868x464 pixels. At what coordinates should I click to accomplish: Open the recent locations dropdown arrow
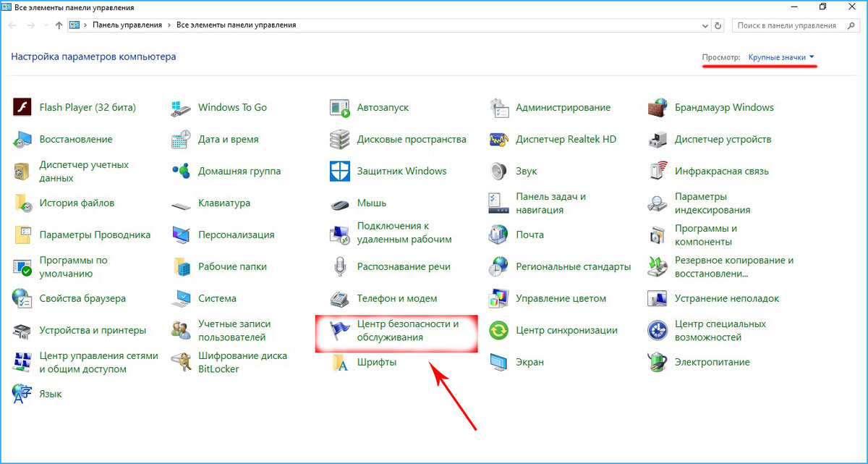coord(46,25)
